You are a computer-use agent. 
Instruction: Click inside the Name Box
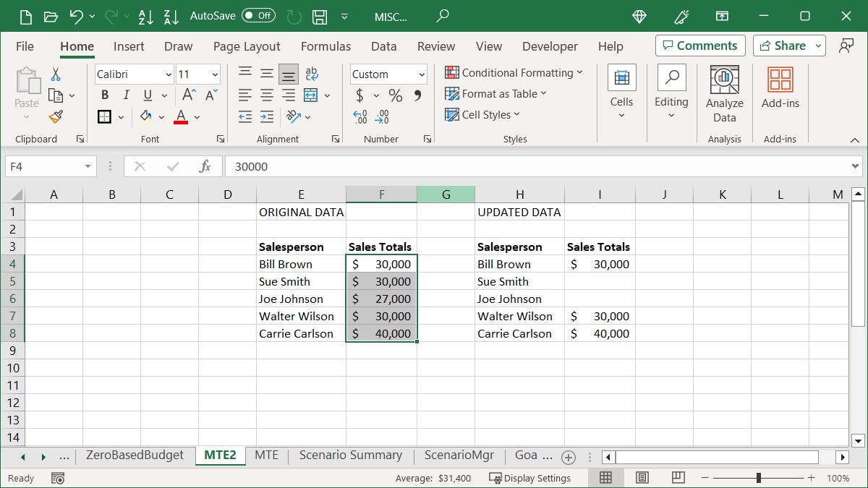point(45,166)
